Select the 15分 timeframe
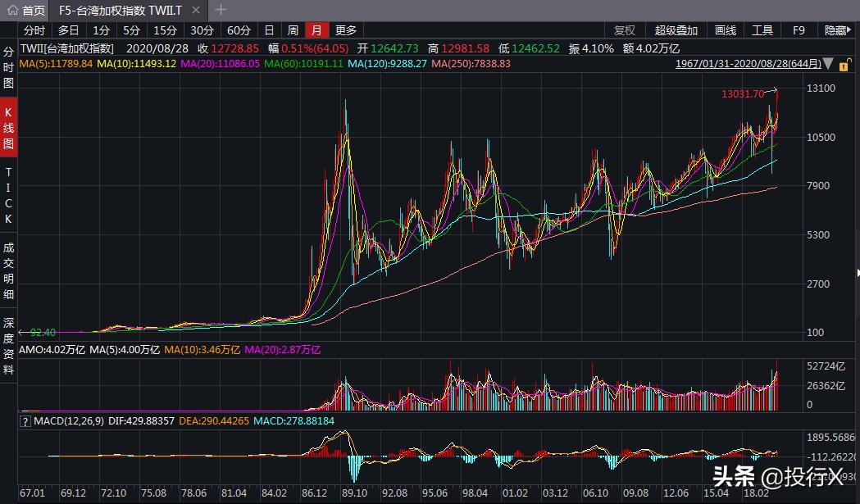Screen dimensions: 860x504 [165, 30]
